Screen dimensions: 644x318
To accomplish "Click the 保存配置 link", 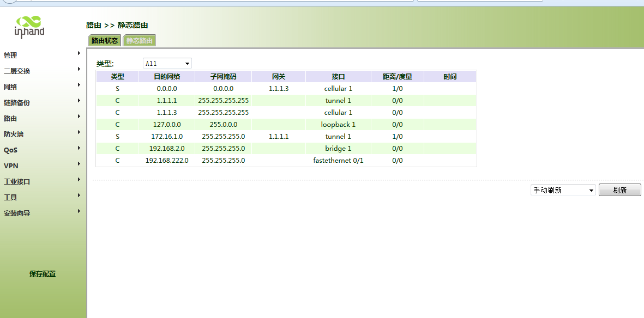I will 43,274.
